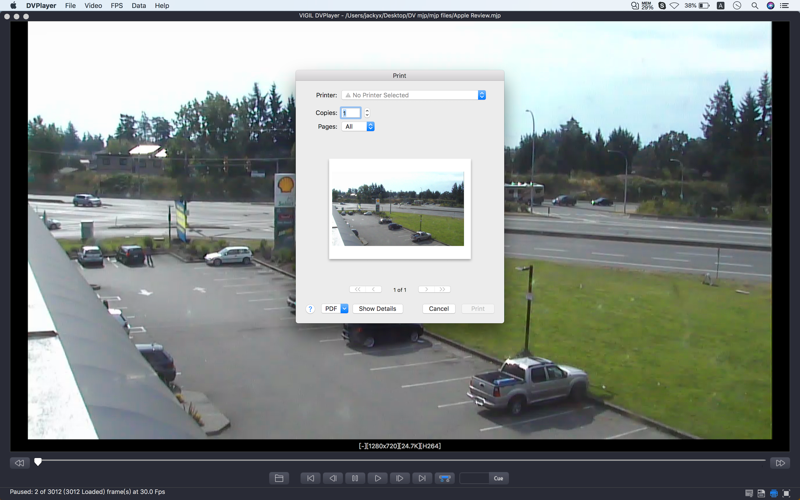The height and width of the screenshot is (500, 800).
Task: Open a video file with folder icon
Action: 279,478
